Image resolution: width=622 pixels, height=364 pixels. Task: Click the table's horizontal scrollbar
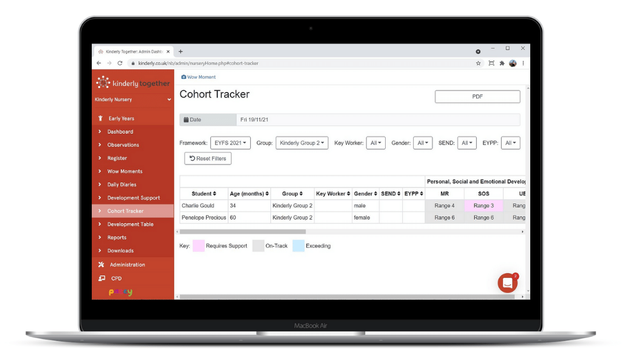click(243, 232)
